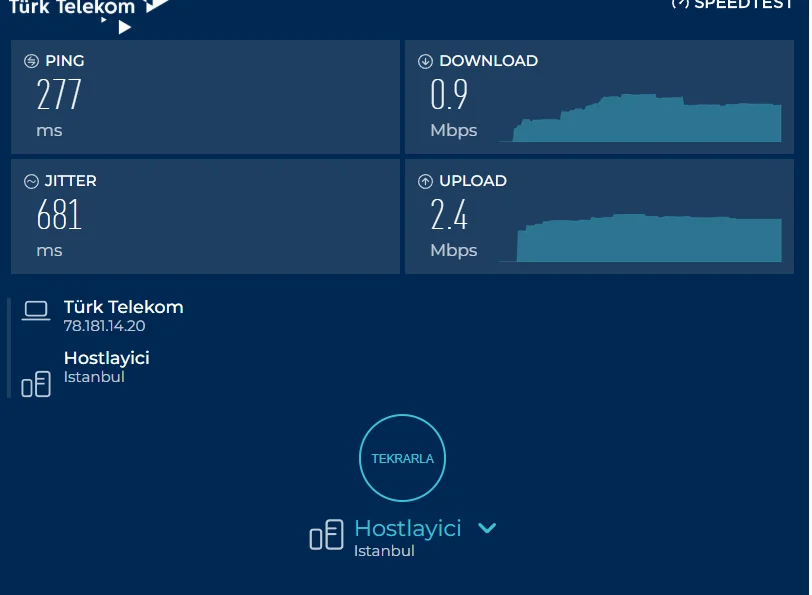Click the server icon beside the bottom Hostlayici selector
The height and width of the screenshot is (595, 812).
tap(326, 534)
